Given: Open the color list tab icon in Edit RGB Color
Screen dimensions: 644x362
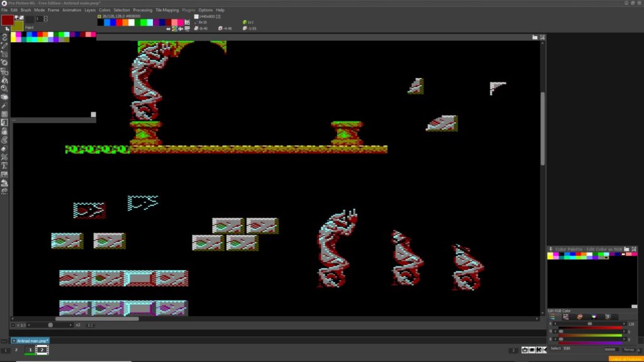Looking at the screenshot, I should pyautogui.click(x=565, y=317).
